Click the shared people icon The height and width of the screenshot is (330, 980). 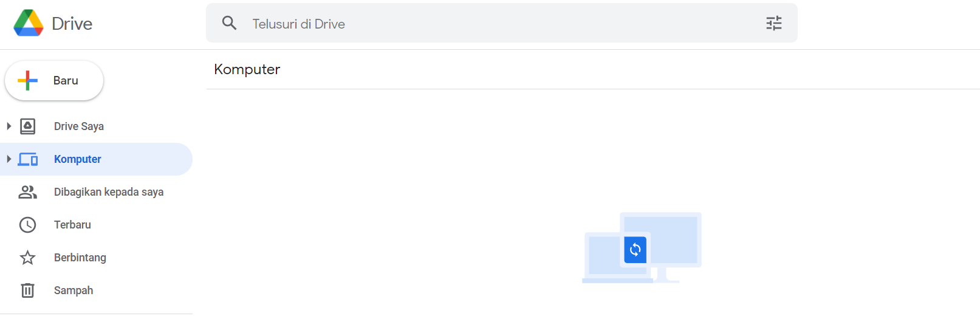27,192
